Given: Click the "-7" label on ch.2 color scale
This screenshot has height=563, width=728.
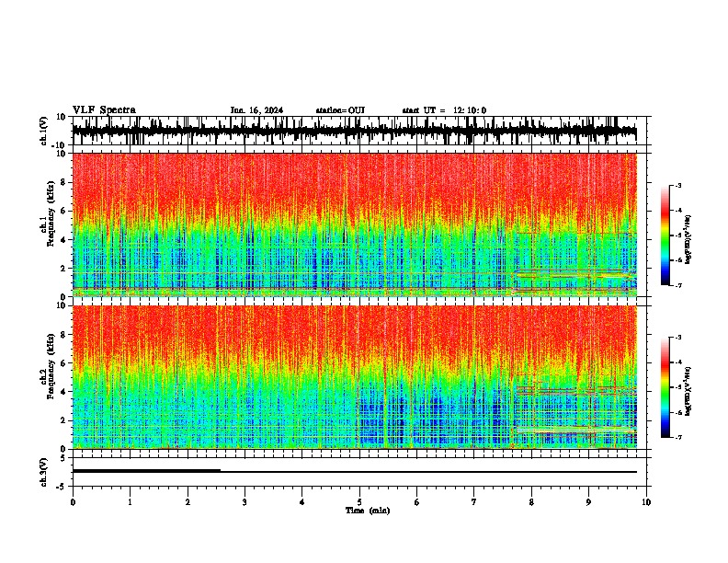Looking at the screenshot, I should click(677, 438).
